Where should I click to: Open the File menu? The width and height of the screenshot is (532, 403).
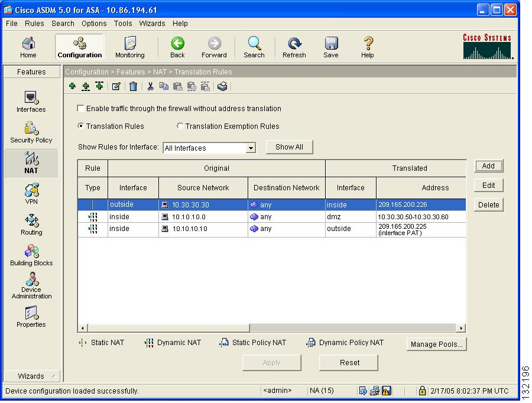pyautogui.click(x=12, y=24)
